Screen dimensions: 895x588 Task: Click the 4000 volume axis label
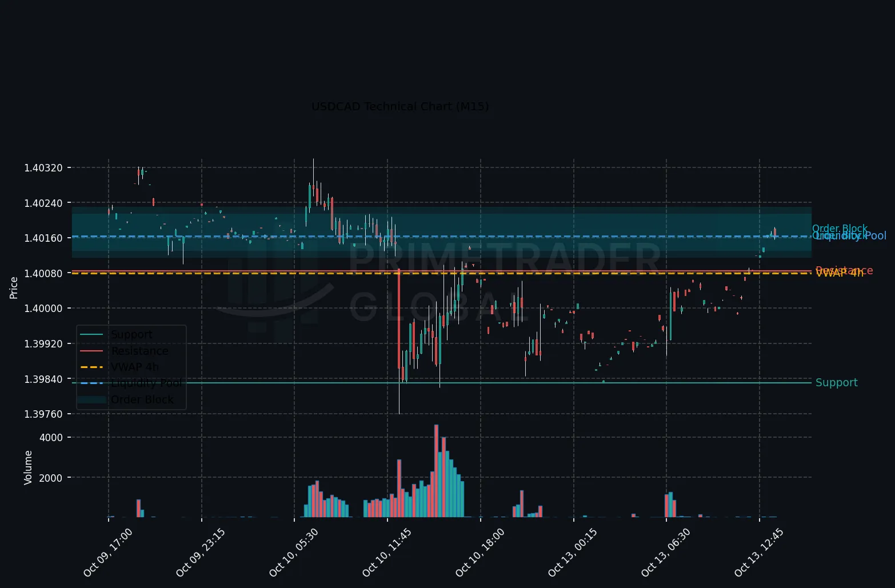click(x=51, y=438)
